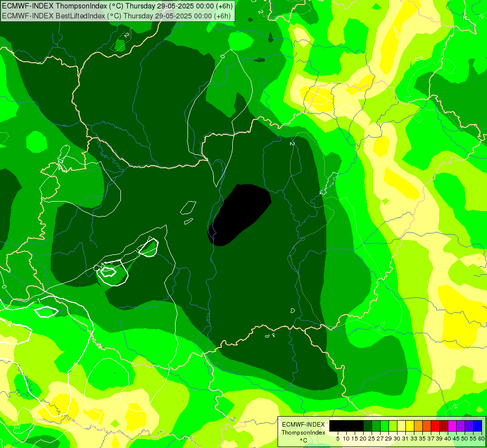Select the medium green 25–27 legend swatch

pyautogui.click(x=376, y=426)
